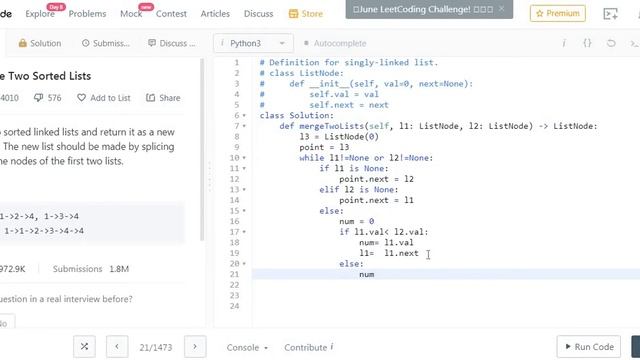The width and height of the screenshot is (640, 360).
Task: Open the playground icon next to Premium
Action: (x=611, y=14)
